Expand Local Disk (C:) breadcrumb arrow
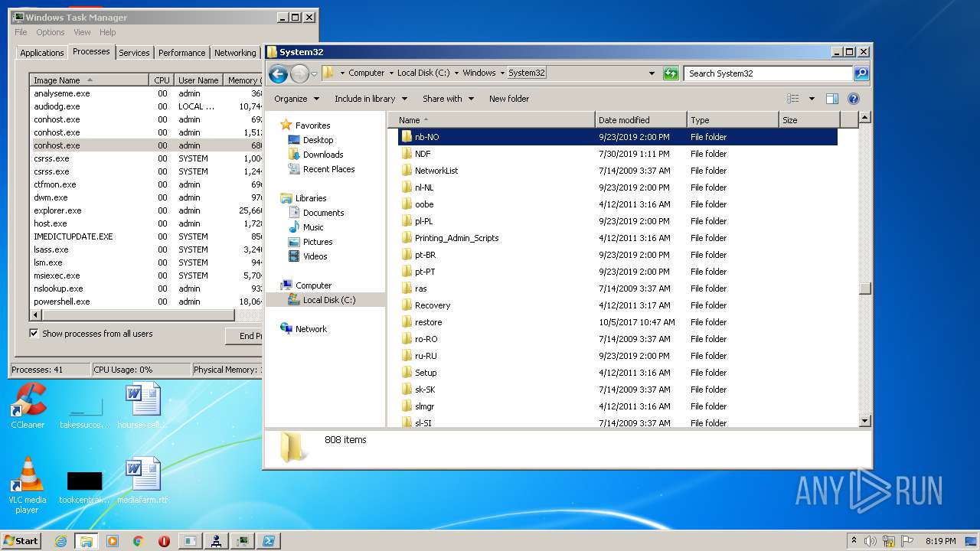The image size is (980, 551). [456, 73]
